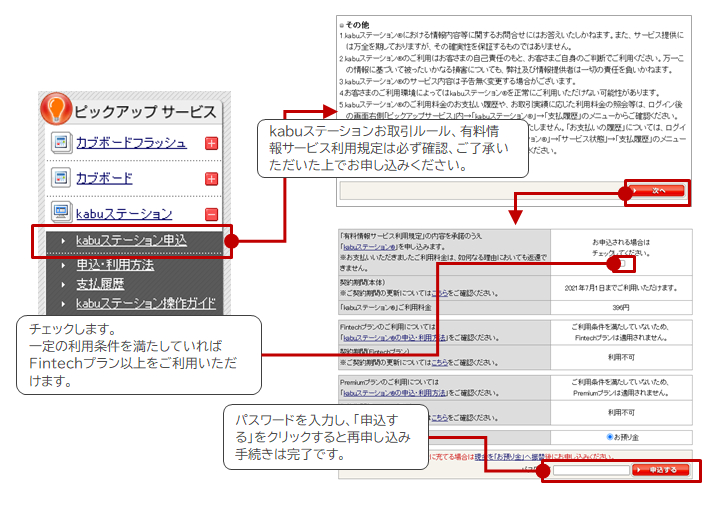This screenshot has width=709, height=505.
Task: Select 申込・利用方法 submenu item
Action: 115,265
